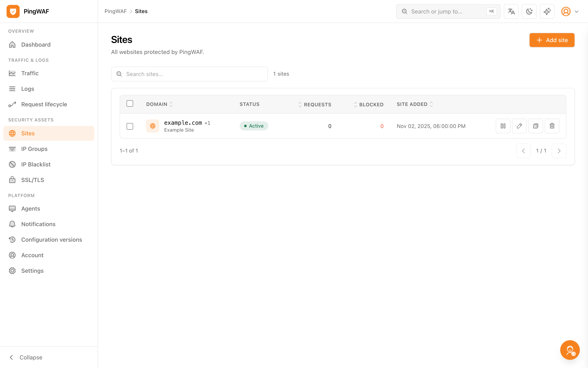The height and width of the screenshot is (368, 588).
Task: Pause the example.com site
Action: point(503,126)
